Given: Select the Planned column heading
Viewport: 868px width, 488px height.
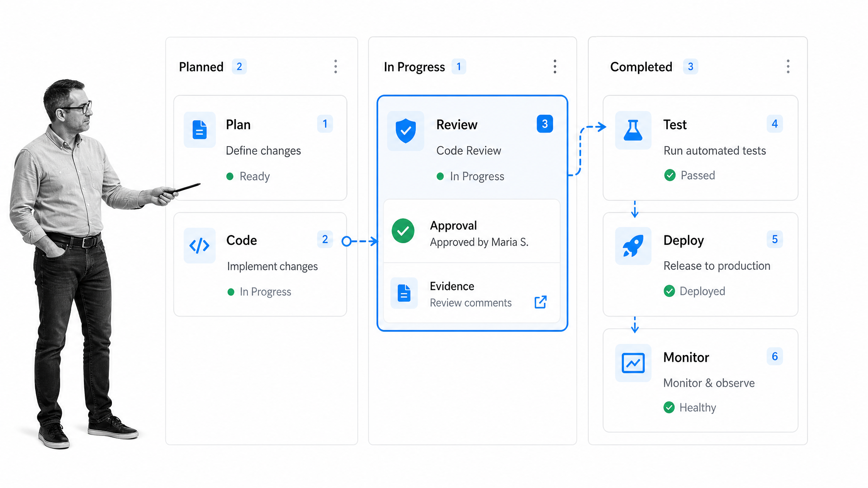Looking at the screenshot, I should click(201, 67).
